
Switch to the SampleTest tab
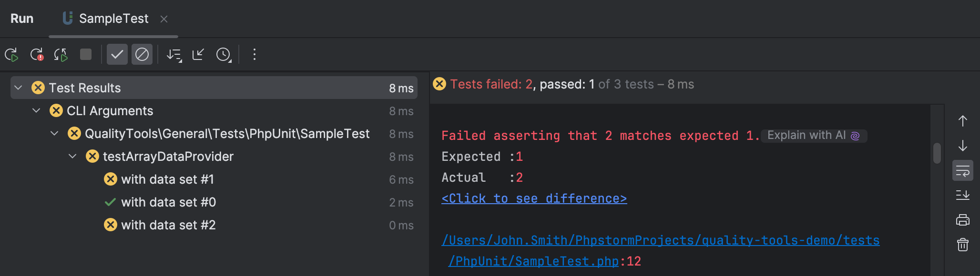[114, 19]
